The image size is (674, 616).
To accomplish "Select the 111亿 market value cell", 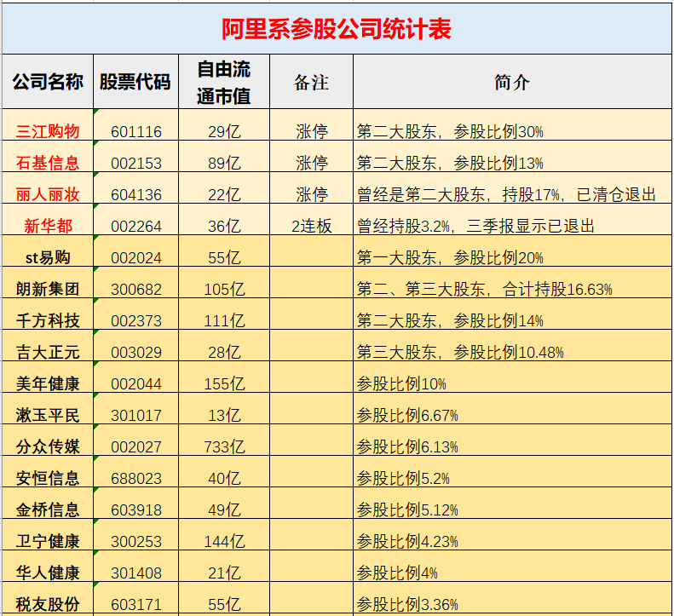I will [224, 314].
